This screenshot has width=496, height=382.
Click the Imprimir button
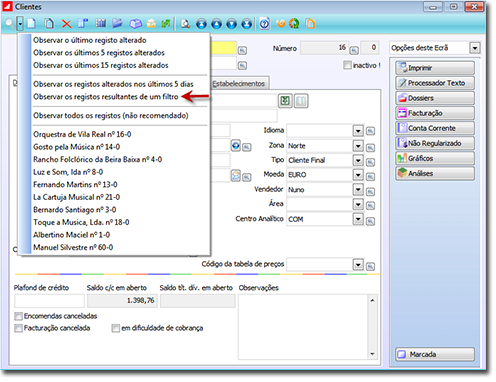pyautogui.click(x=435, y=68)
